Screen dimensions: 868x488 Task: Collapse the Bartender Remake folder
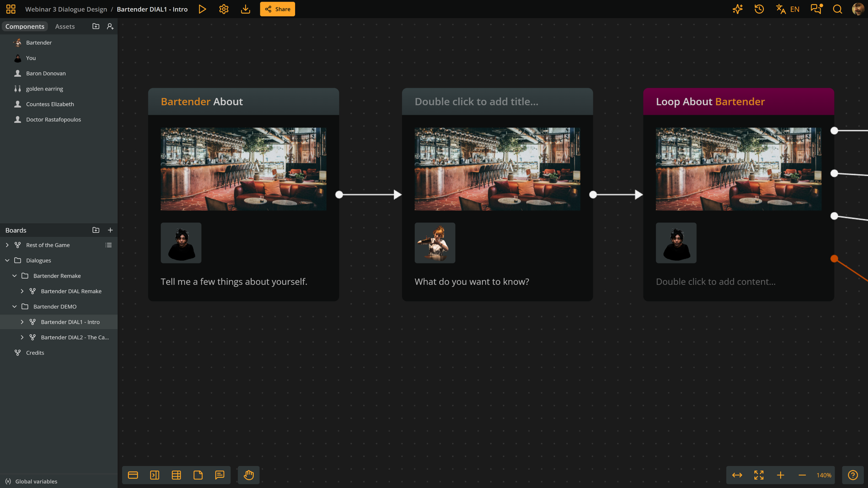14,276
